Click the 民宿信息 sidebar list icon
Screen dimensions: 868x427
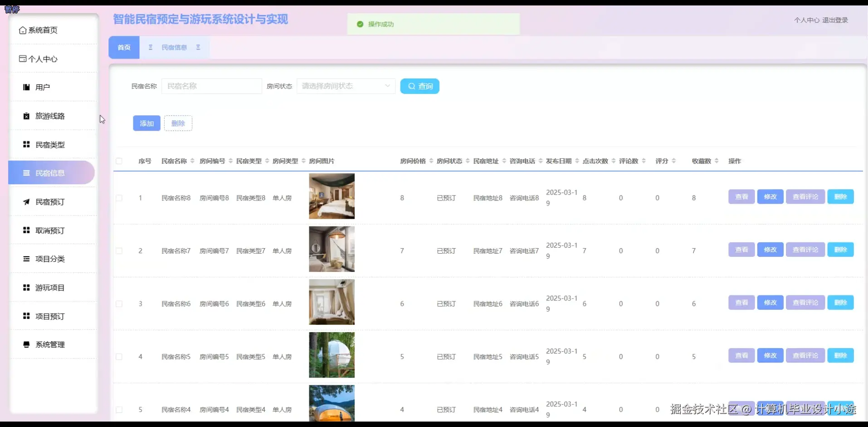tap(26, 173)
